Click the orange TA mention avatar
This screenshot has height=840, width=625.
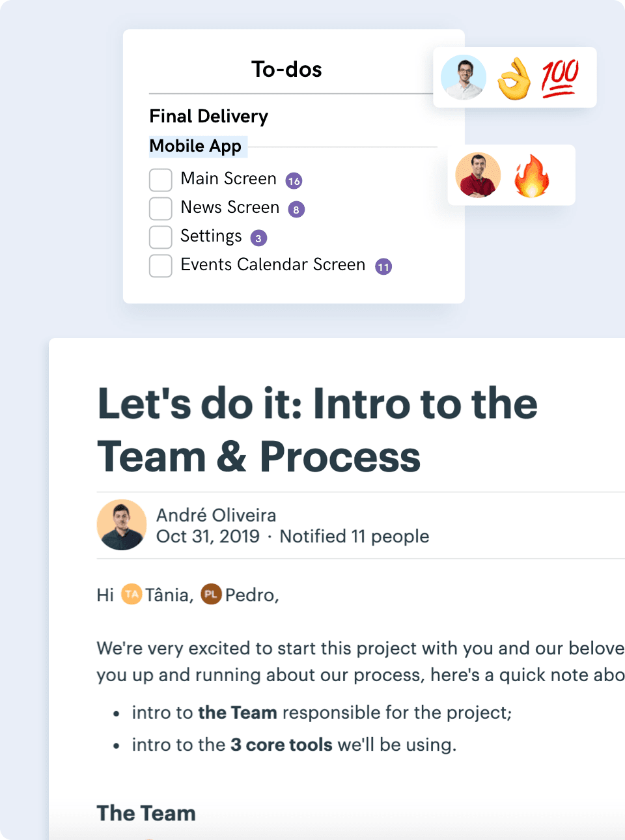pyautogui.click(x=132, y=594)
